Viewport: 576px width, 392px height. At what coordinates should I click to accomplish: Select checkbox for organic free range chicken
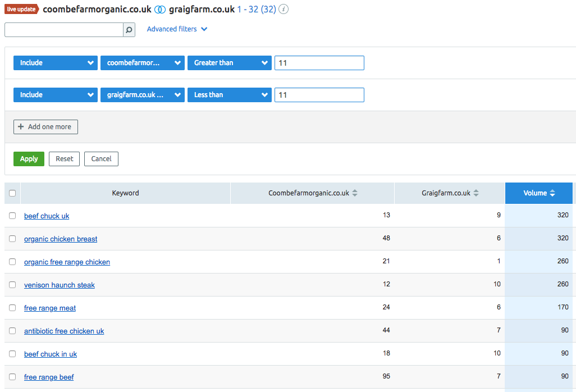[x=12, y=262]
